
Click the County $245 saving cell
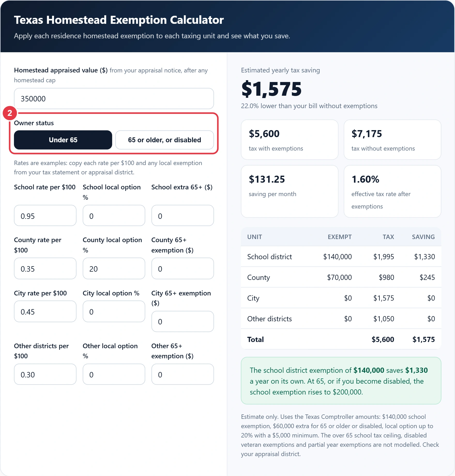[x=427, y=277]
